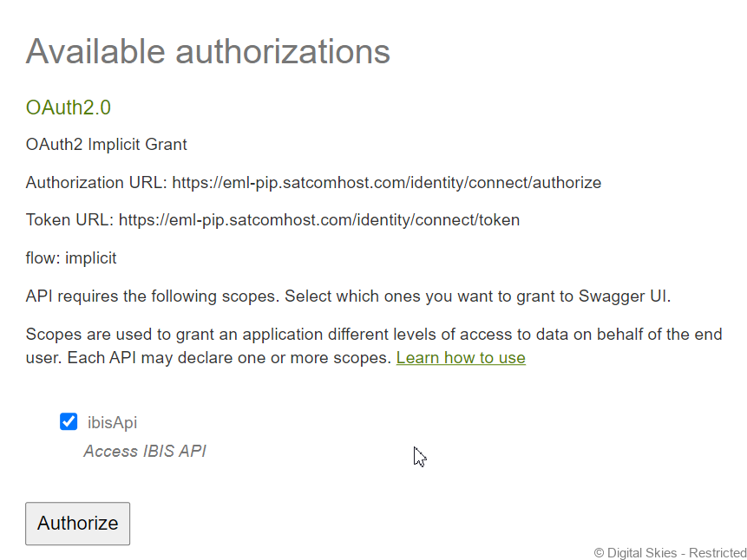Select the OAuth2.0 section title

(69, 107)
